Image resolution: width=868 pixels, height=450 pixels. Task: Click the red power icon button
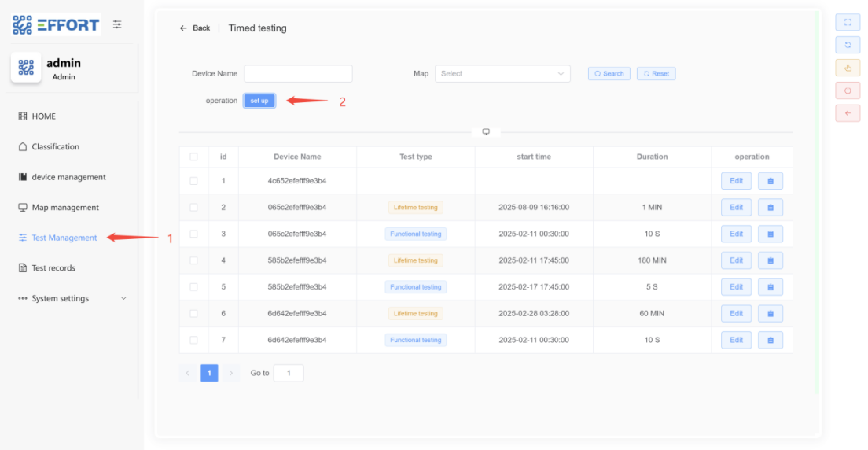click(847, 90)
